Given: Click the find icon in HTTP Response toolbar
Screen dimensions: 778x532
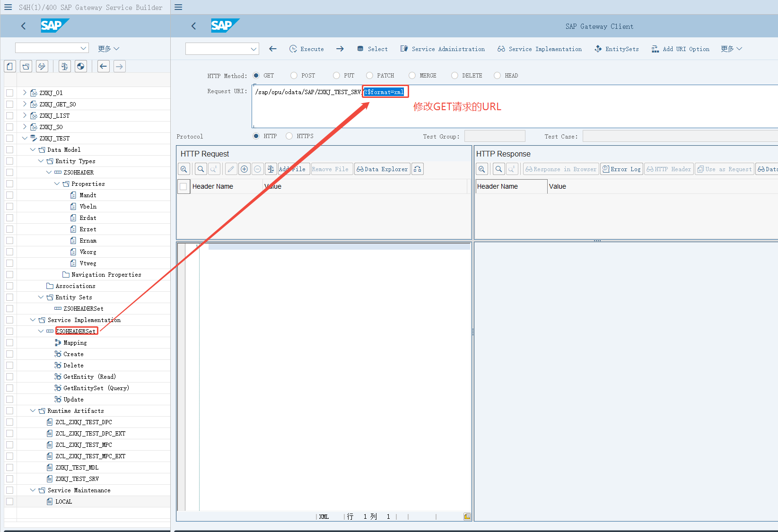Looking at the screenshot, I should [499, 169].
